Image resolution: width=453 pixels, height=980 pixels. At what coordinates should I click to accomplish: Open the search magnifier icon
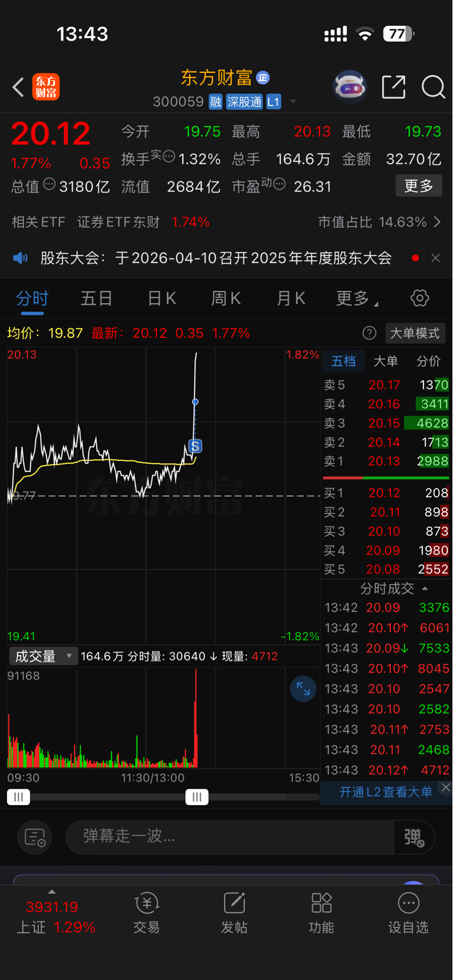coord(434,87)
